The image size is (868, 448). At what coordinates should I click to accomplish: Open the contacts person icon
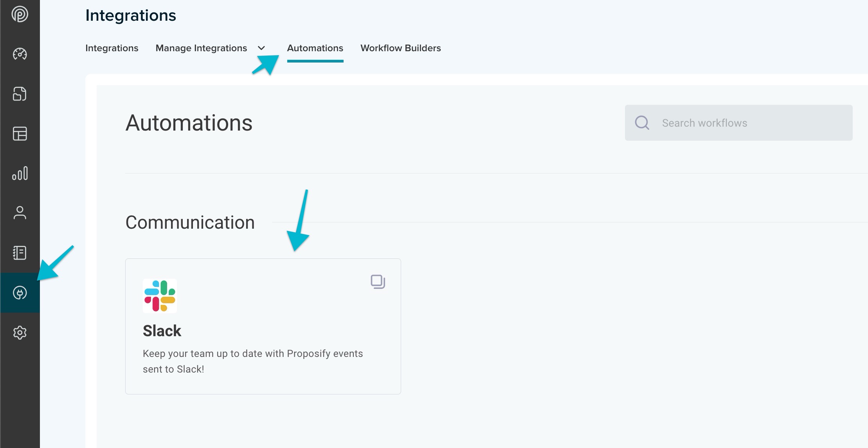[x=20, y=213]
